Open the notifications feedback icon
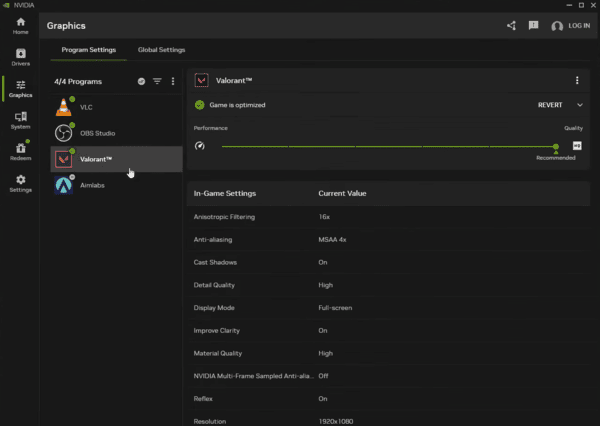The height and width of the screenshot is (426, 600). coord(534,26)
